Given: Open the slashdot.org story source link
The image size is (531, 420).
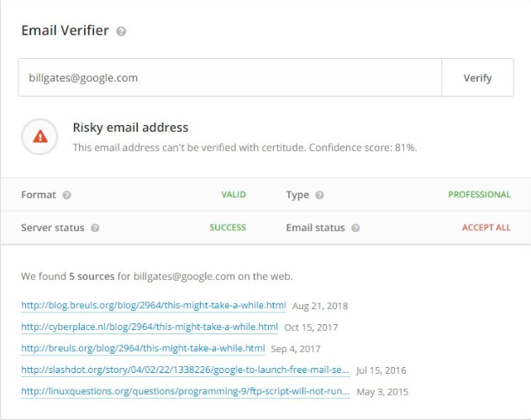Looking at the screenshot, I should pyautogui.click(x=185, y=370).
